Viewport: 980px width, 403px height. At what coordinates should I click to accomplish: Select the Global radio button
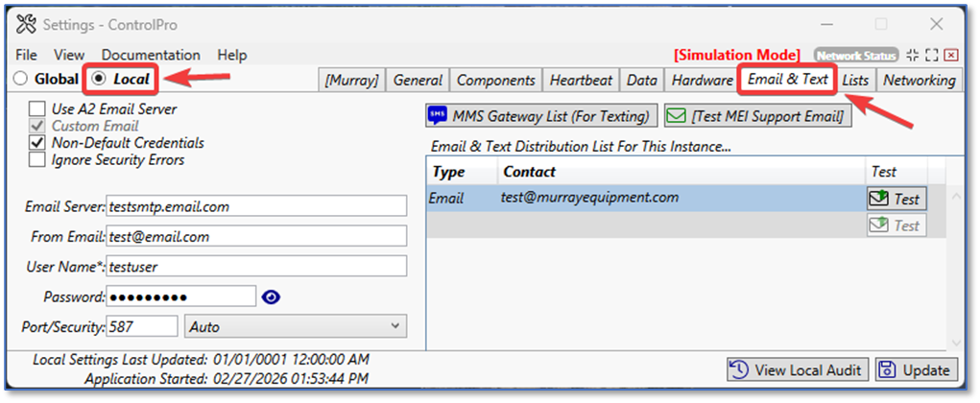click(22, 79)
